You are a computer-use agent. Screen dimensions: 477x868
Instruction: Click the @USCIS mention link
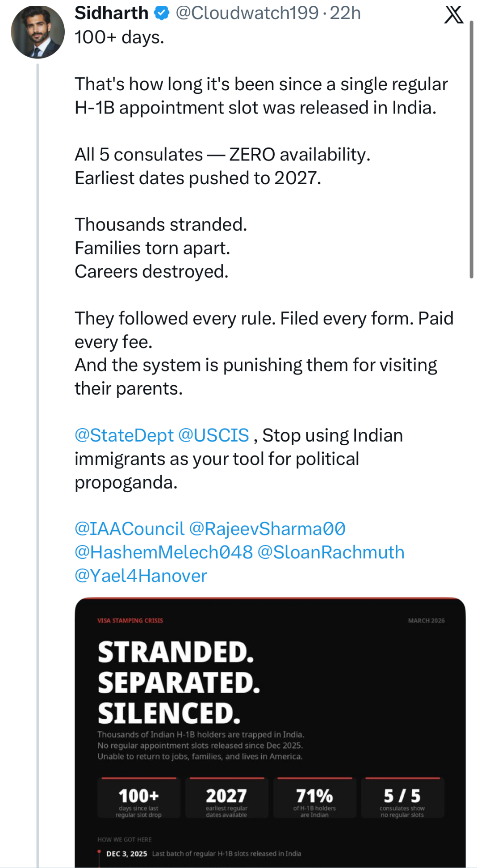click(213, 435)
